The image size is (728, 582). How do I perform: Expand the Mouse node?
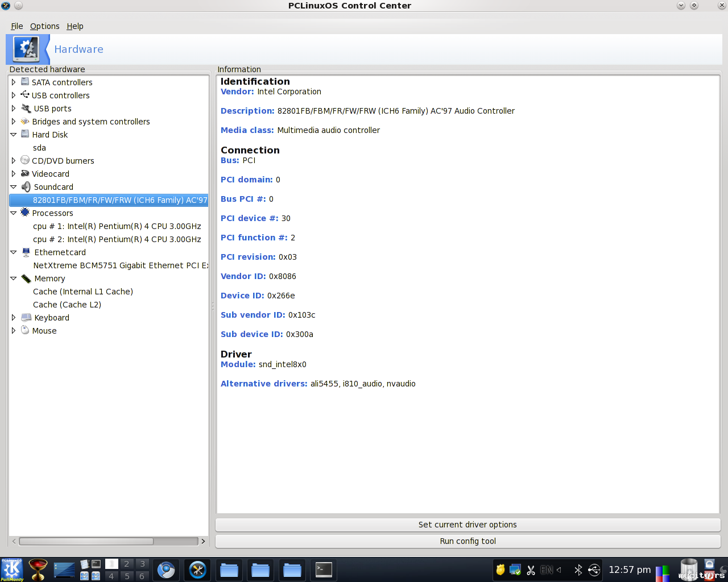click(14, 330)
